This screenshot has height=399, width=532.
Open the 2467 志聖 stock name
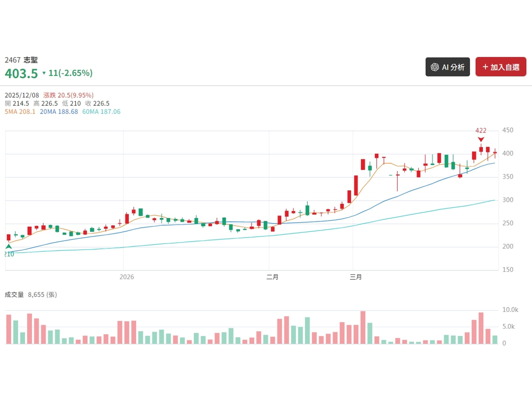pos(21,60)
